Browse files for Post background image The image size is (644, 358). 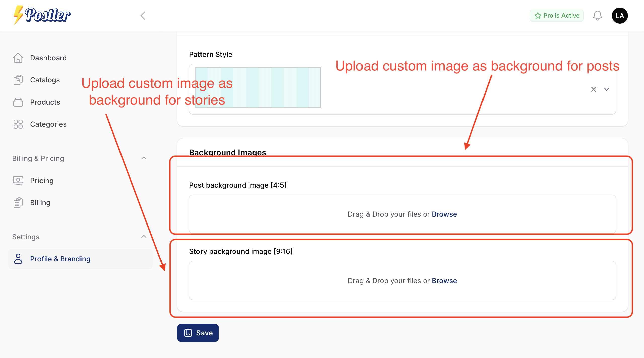click(444, 214)
